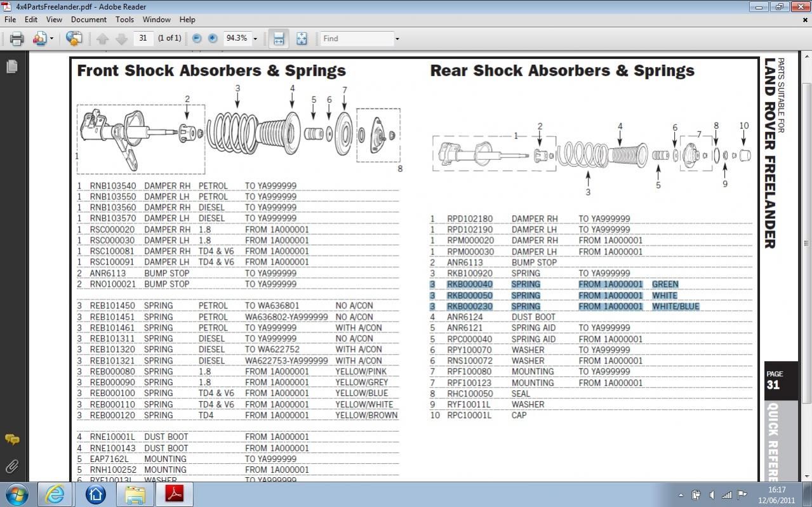Screen dimensions: 812x507
Task: Go to previous page with up arrow
Action: click(103, 39)
